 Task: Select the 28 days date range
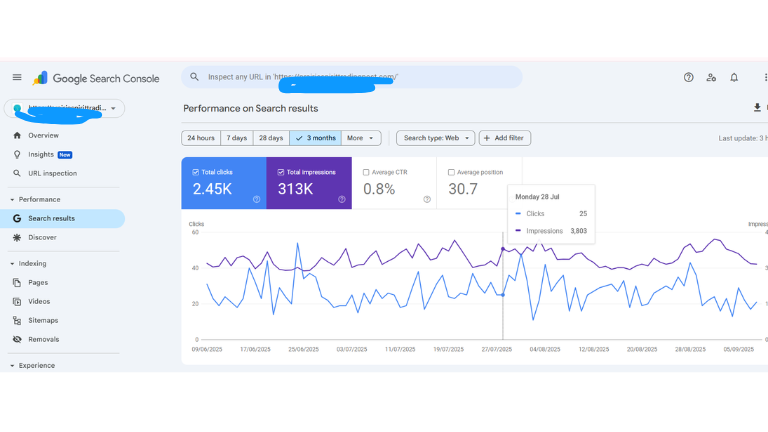point(271,138)
